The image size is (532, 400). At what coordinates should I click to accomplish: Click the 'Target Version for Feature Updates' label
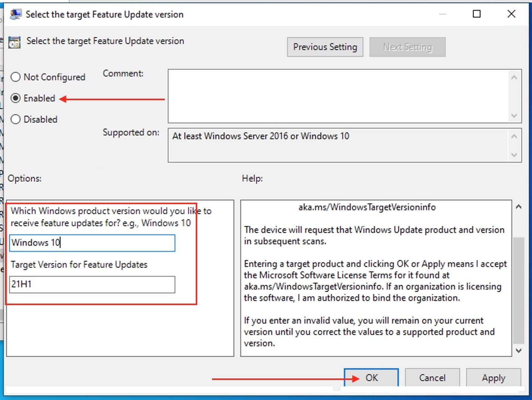point(79,265)
